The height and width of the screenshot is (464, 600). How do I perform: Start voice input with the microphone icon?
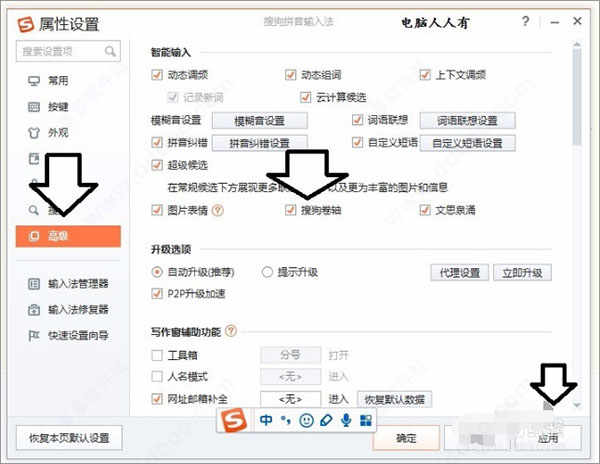[x=346, y=420]
